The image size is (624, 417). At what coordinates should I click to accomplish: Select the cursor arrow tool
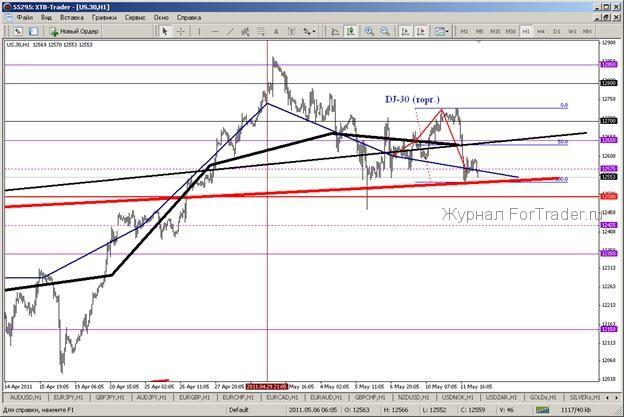(x=165, y=31)
